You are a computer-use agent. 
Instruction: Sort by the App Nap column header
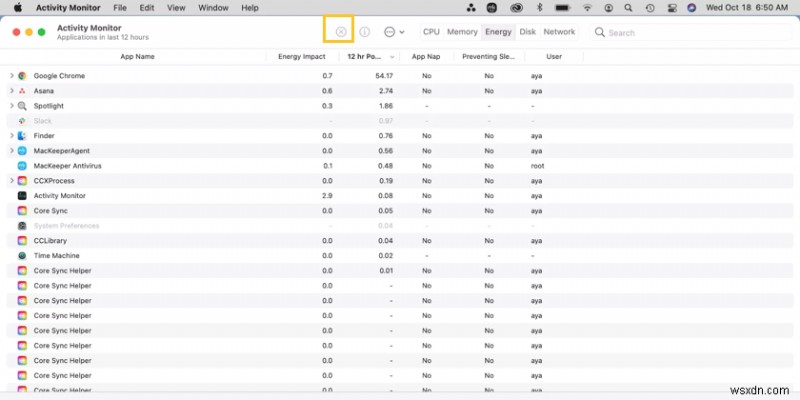click(426, 57)
